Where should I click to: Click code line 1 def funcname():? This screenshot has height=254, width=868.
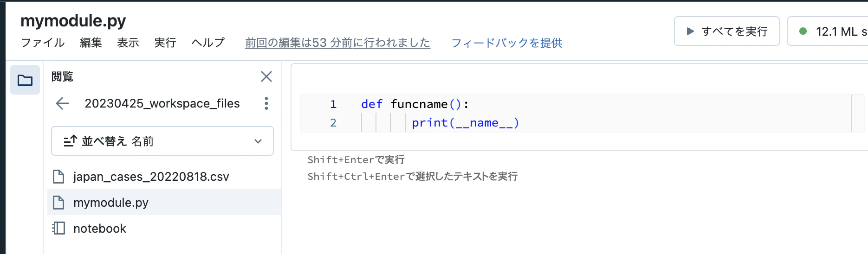(x=415, y=104)
